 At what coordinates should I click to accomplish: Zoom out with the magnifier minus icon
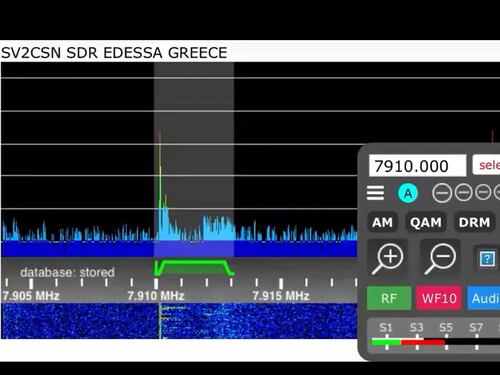pyautogui.click(x=440, y=258)
